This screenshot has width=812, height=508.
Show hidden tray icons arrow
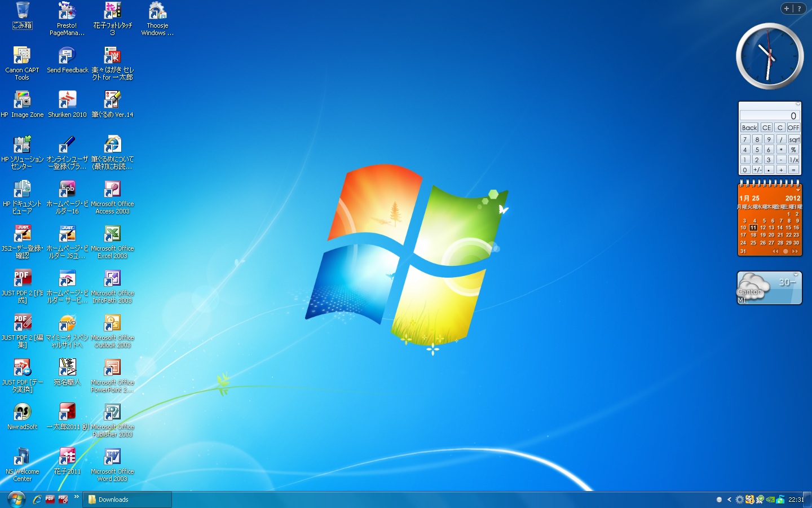[729, 500]
